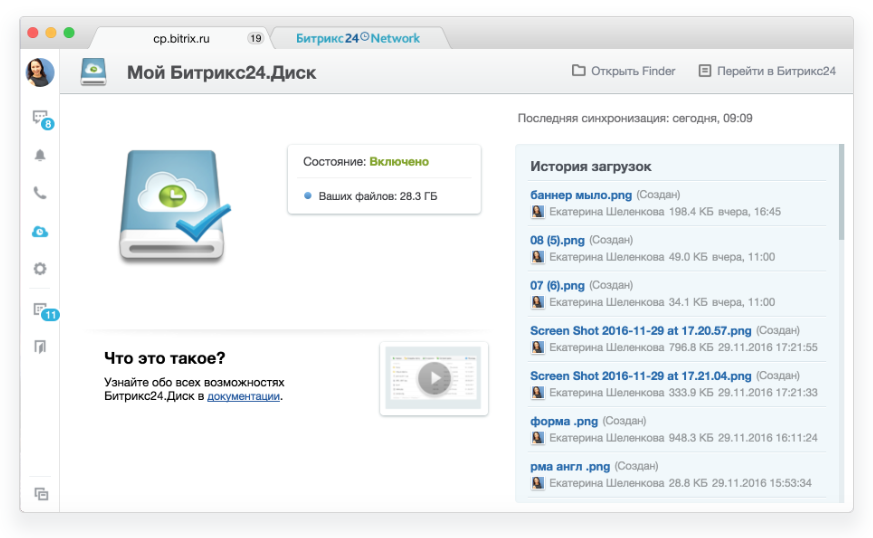Click the bookmark-style icon below badge 11
The height and width of the screenshot is (538, 873).
[40, 346]
